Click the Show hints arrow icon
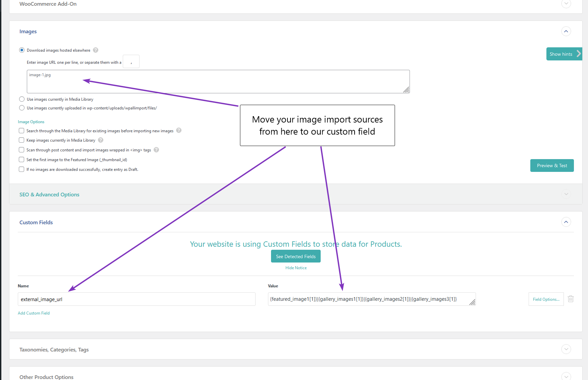The height and width of the screenshot is (380, 588). coord(579,54)
